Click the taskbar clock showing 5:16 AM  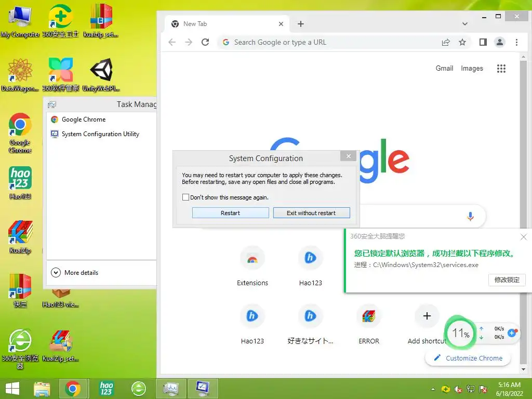coord(509,389)
